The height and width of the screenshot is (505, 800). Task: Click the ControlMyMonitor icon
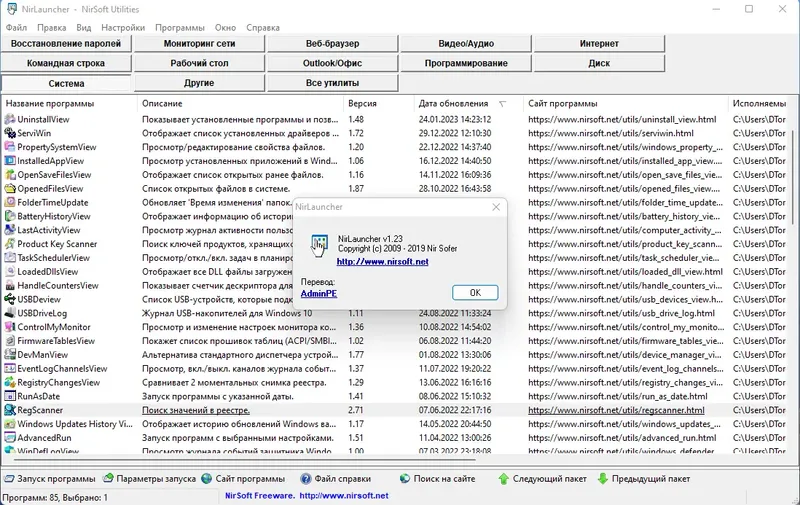(x=10, y=327)
